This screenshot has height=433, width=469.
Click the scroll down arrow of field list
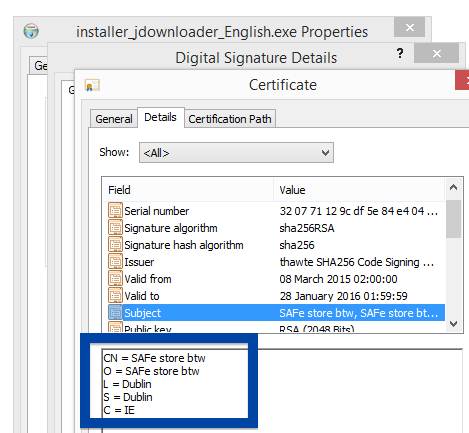click(x=453, y=324)
